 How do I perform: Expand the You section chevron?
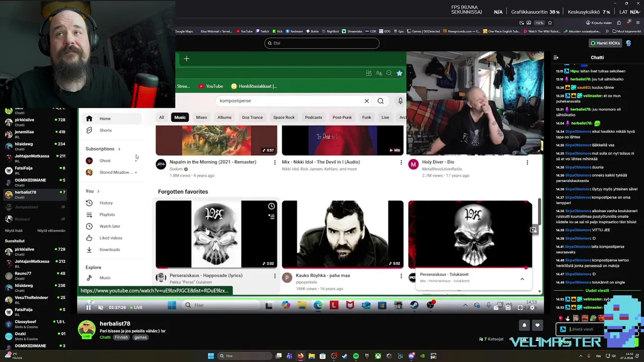pos(98,191)
